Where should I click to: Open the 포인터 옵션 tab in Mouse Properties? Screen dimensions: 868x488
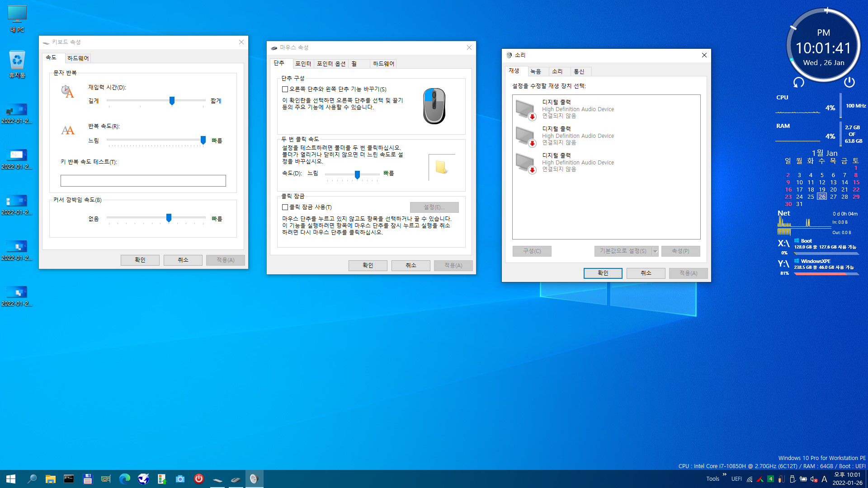point(331,64)
